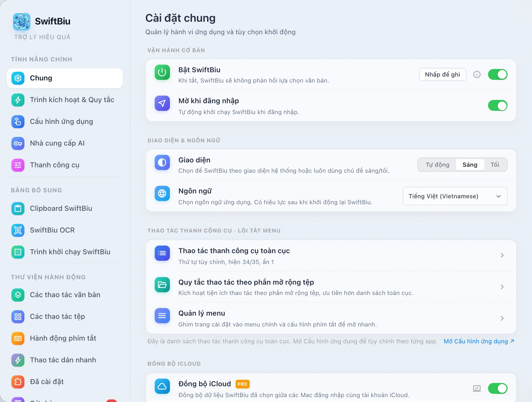Click the Chung gear icon in sidebar
The image size is (532, 402).
[x=18, y=78]
